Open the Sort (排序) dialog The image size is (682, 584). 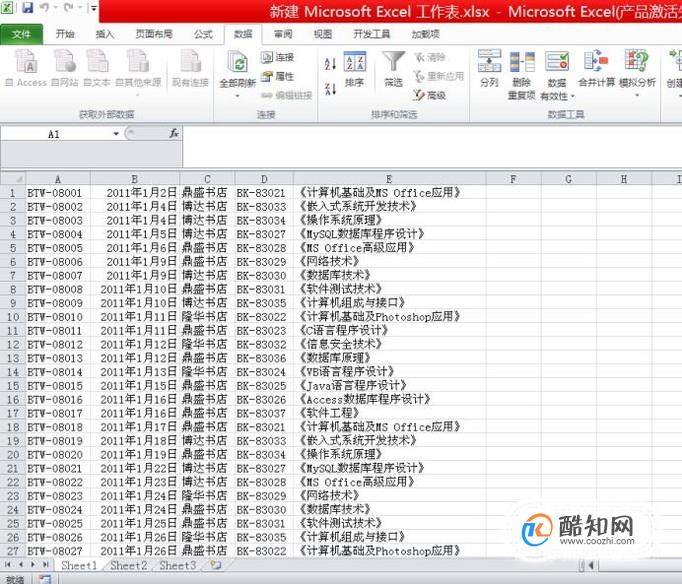[354, 70]
